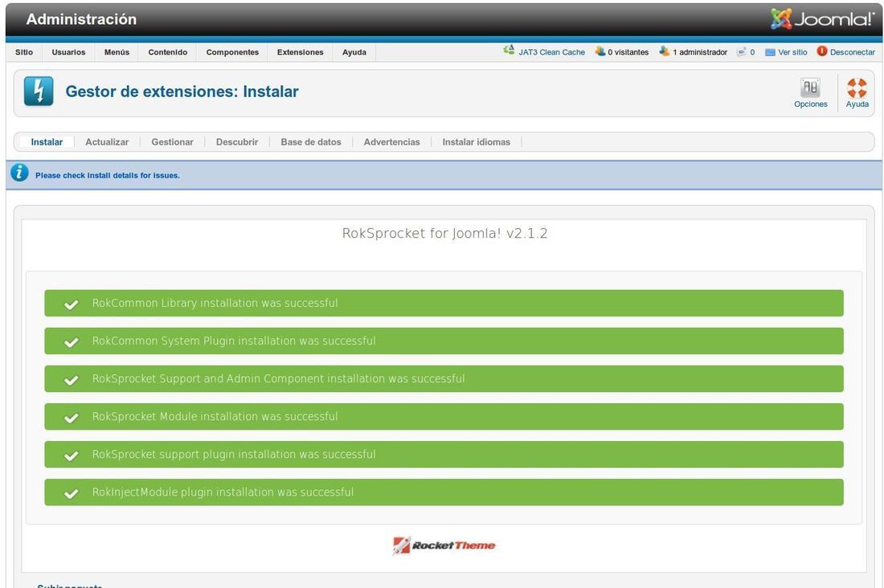This screenshot has height=588, width=884.
Task: Click the blue info message icon
Action: (x=20, y=173)
